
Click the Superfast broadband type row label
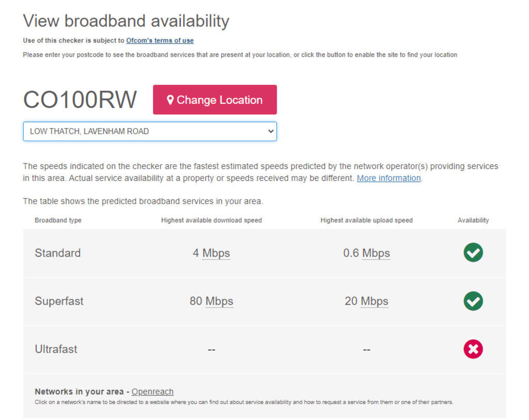(x=59, y=301)
